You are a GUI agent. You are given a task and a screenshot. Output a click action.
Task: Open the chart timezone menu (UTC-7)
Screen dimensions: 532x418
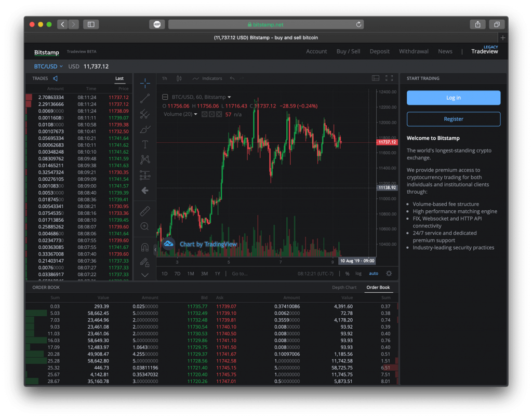click(x=315, y=274)
